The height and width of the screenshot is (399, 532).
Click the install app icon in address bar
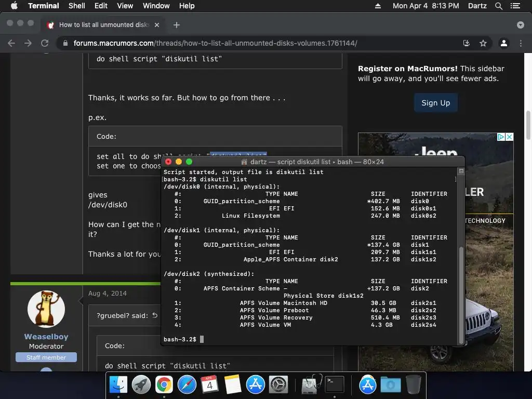click(467, 43)
